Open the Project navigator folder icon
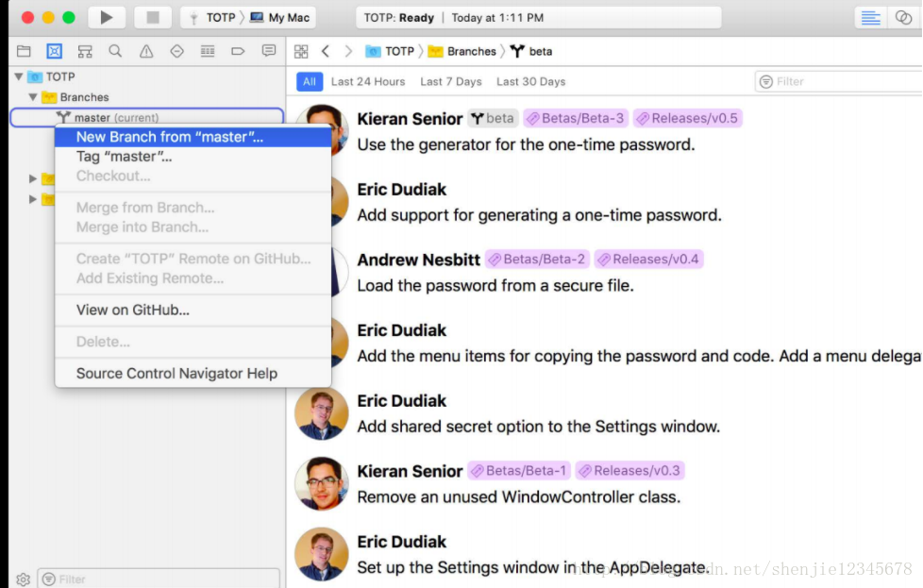Image resolution: width=923 pixels, height=588 pixels. point(24,51)
